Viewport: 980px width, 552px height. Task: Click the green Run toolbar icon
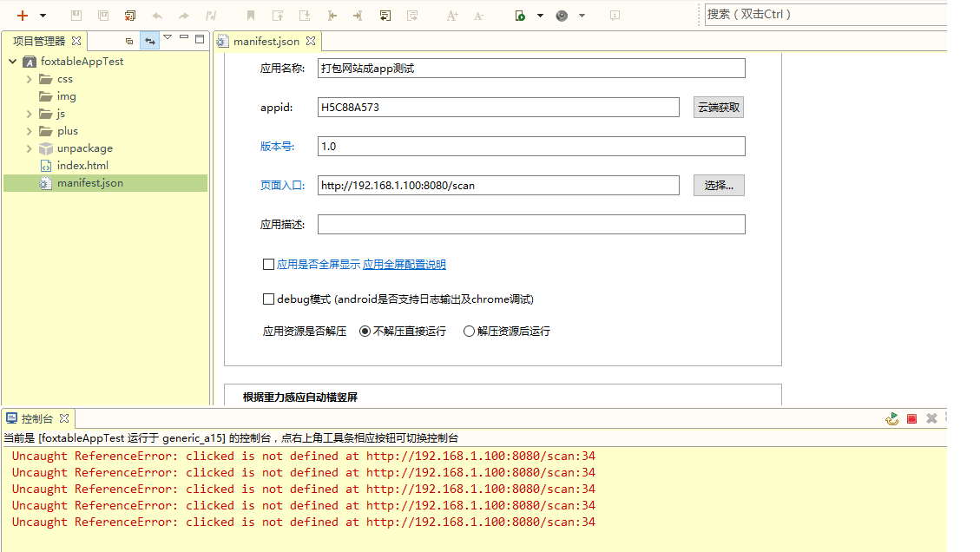520,16
